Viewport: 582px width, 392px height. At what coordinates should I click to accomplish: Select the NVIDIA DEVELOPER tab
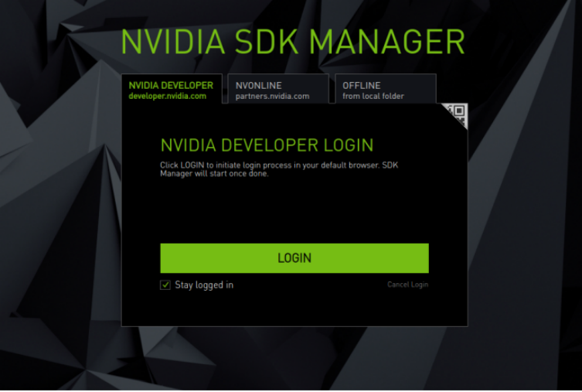click(x=172, y=89)
